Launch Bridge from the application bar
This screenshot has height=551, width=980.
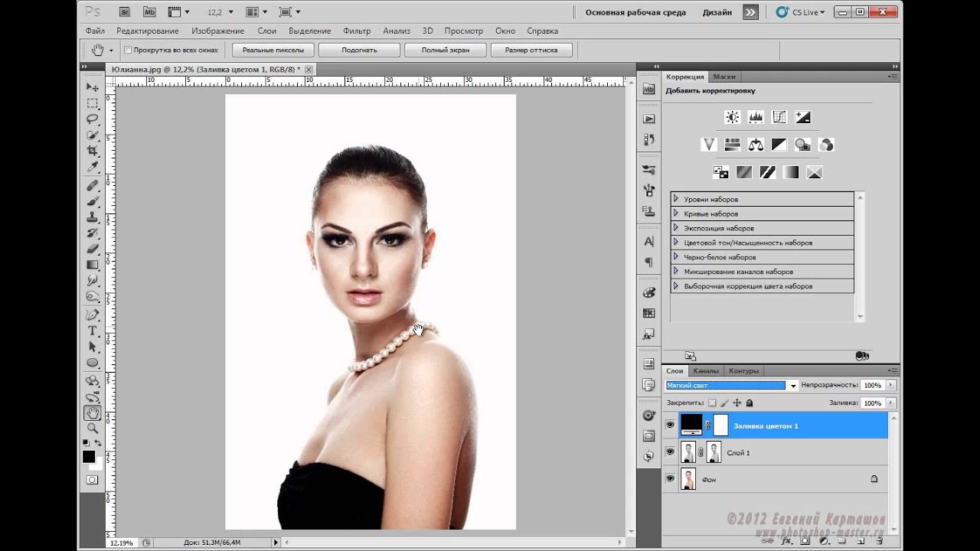124,11
